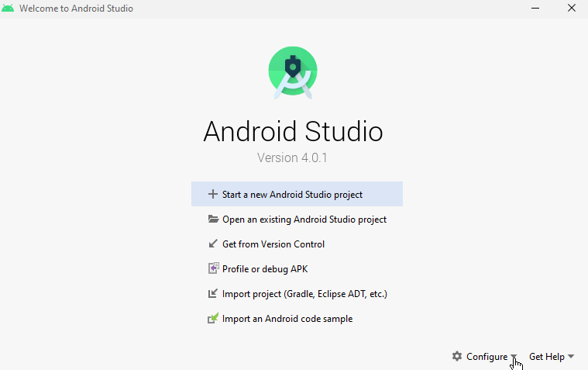Click the Android Studio heading text
588x370 pixels.
294,131
